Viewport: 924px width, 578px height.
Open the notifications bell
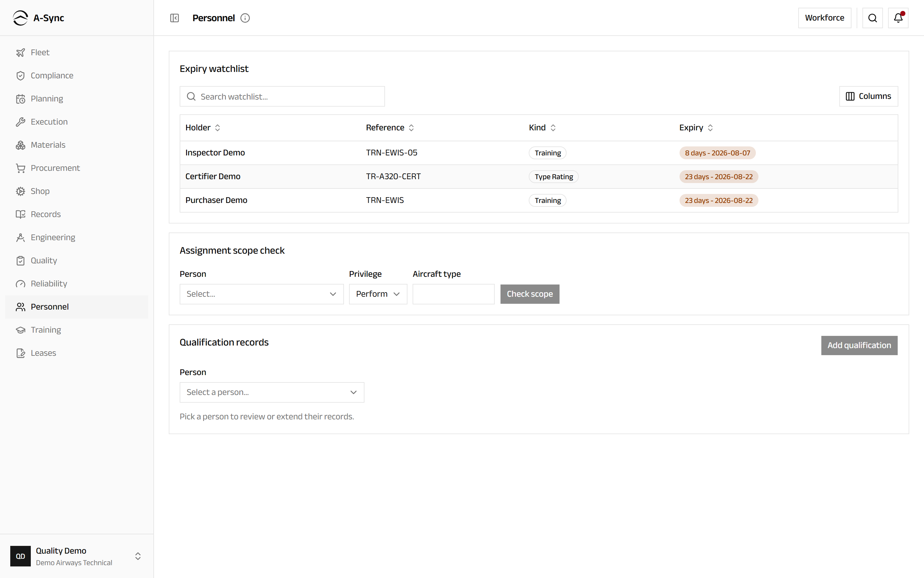point(898,18)
